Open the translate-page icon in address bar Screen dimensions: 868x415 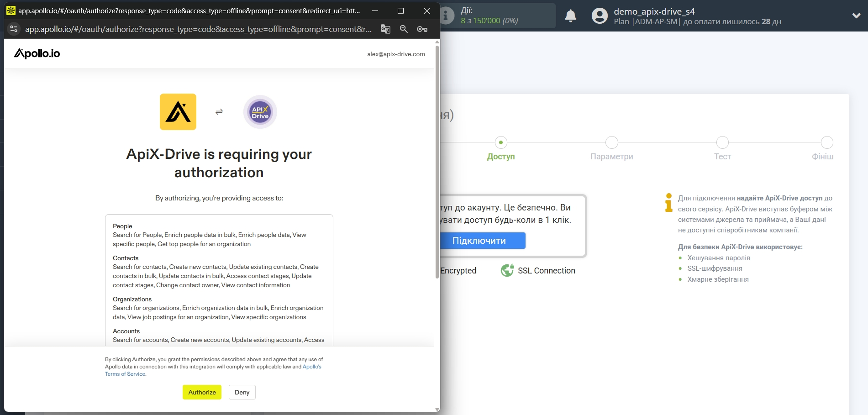(x=385, y=29)
